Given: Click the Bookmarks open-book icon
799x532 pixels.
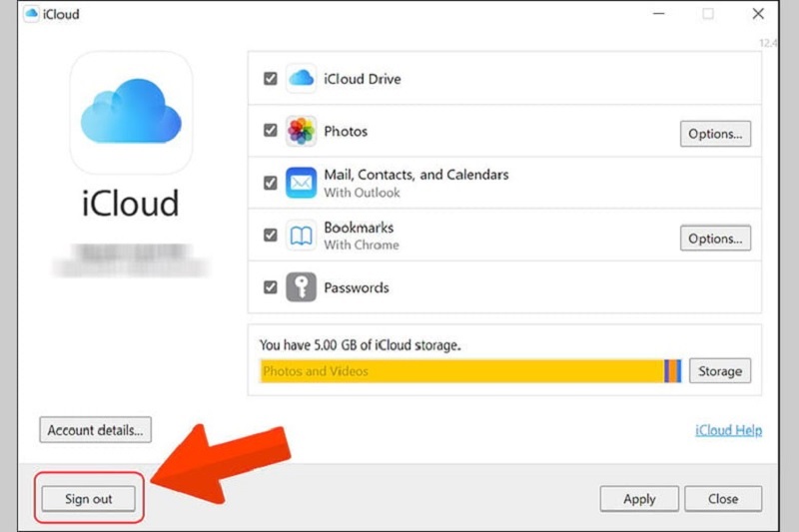Looking at the screenshot, I should click(301, 236).
